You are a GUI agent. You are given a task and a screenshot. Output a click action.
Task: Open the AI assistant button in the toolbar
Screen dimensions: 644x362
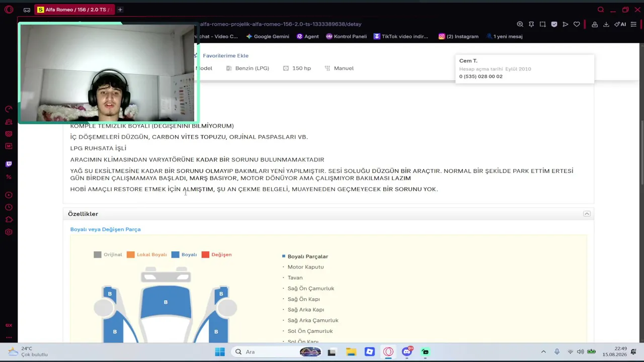(620, 24)
